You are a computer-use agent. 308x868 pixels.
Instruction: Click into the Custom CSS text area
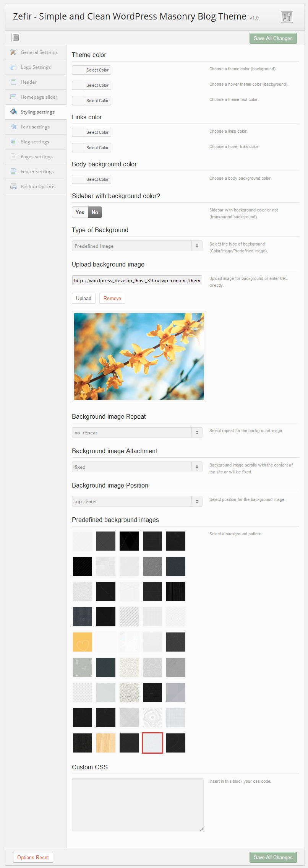tap(138, 805)
